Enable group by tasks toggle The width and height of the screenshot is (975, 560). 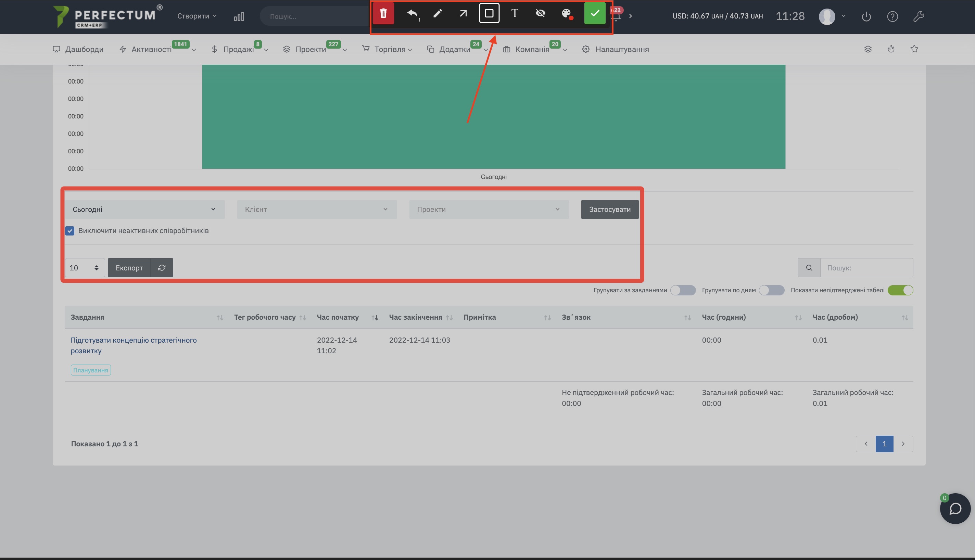point(683,290)
